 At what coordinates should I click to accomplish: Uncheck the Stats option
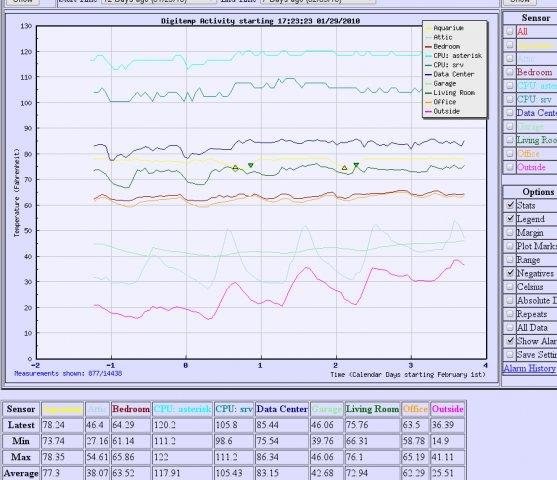tap(510, 205)
